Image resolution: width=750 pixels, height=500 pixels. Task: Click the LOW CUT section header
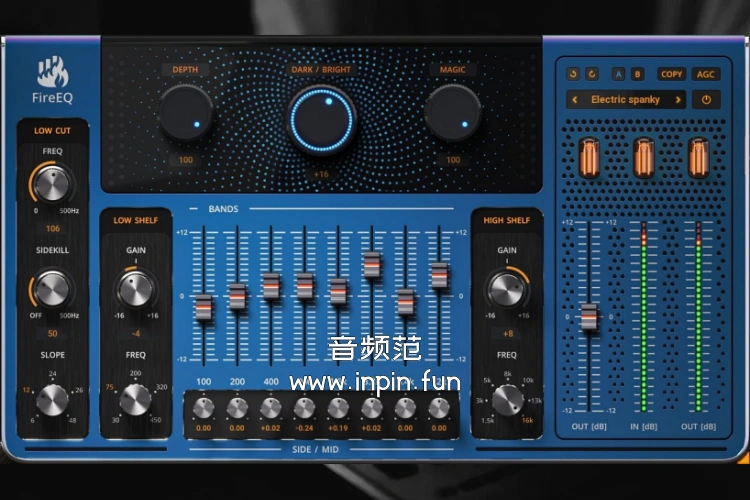(52, 131)
